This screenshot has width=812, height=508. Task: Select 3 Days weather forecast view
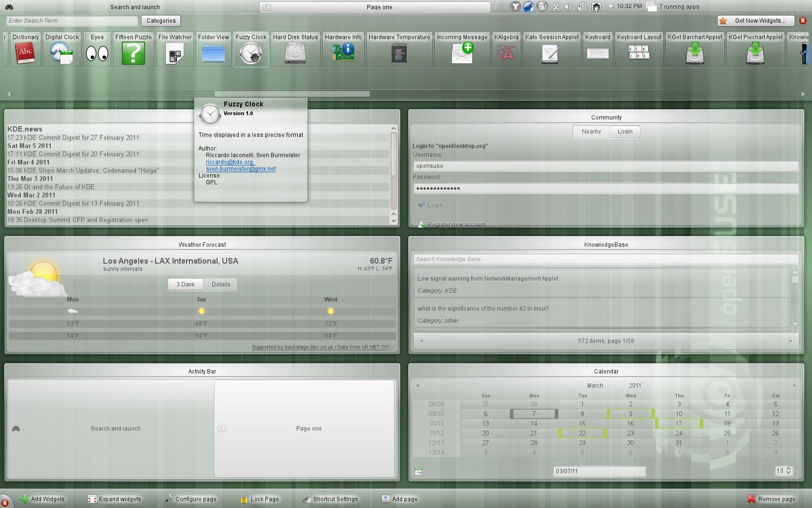(186, 284)
